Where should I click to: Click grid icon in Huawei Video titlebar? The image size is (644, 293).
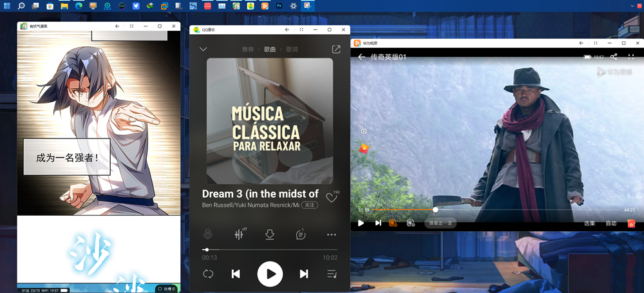click(596, 43)
